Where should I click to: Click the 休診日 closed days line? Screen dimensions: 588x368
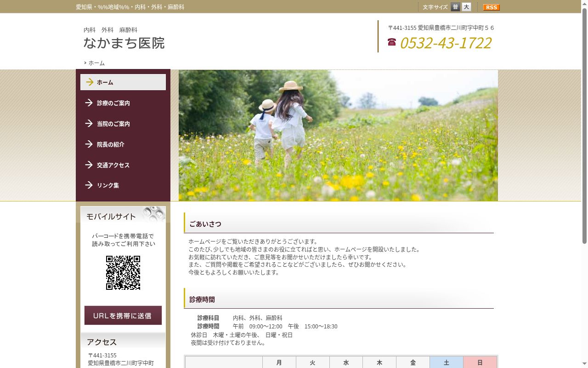[242, 335]
